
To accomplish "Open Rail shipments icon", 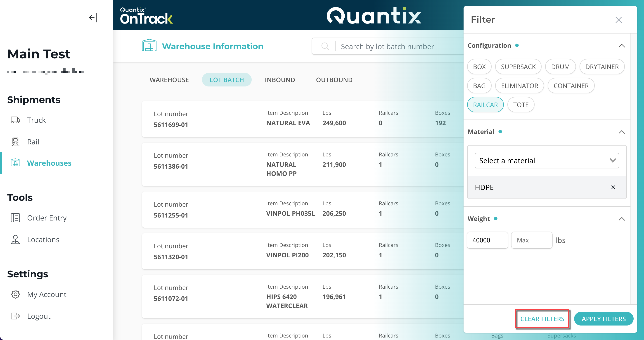I will (15, 142).
